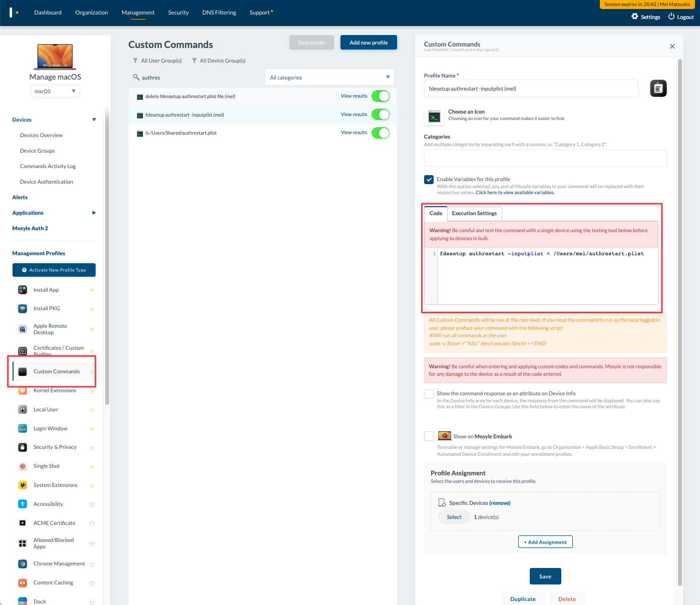Star the Accessibility profile as favorite
700x605 pixels.
(x=92, y=504)
